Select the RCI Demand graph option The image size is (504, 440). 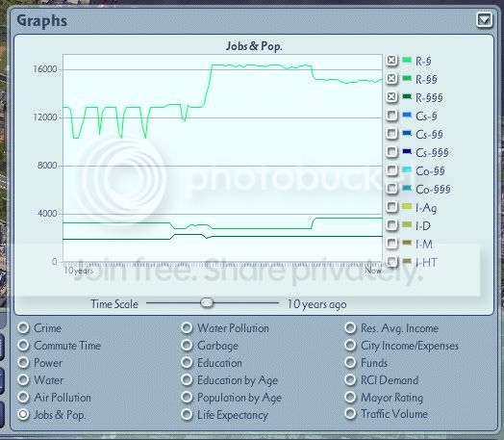350,380
